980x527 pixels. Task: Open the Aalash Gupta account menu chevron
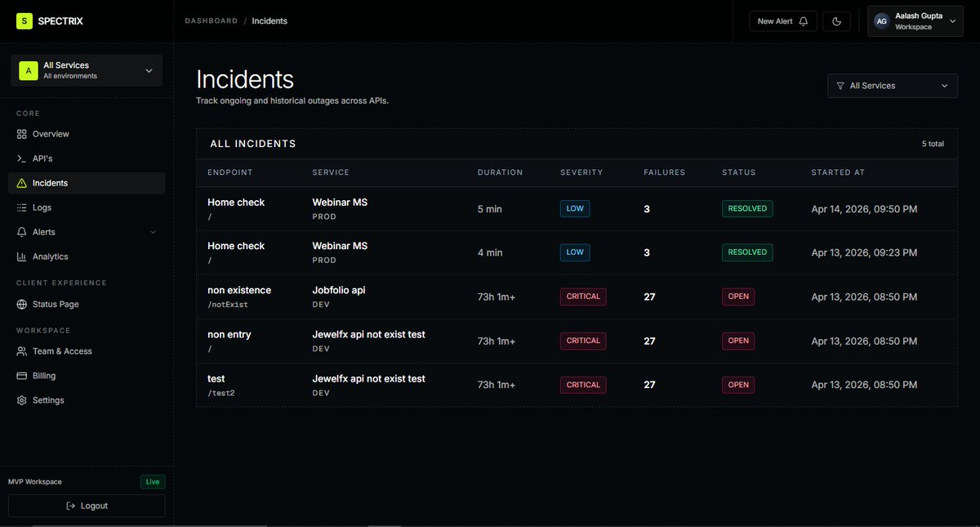tap(951, 22)
